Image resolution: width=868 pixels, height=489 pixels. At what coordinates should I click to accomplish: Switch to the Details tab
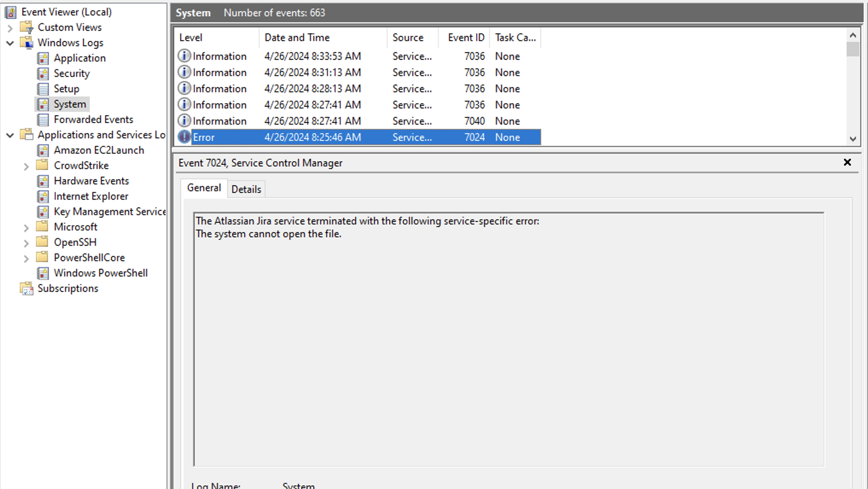coord(246,189)
